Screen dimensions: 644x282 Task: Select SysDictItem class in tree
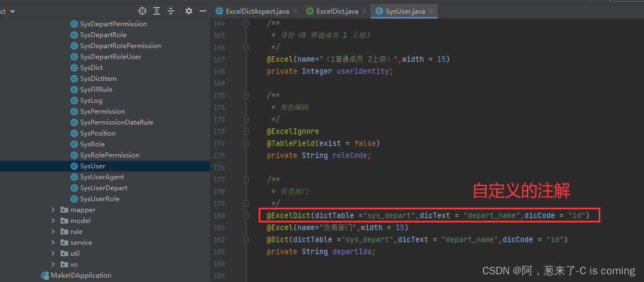99,79
